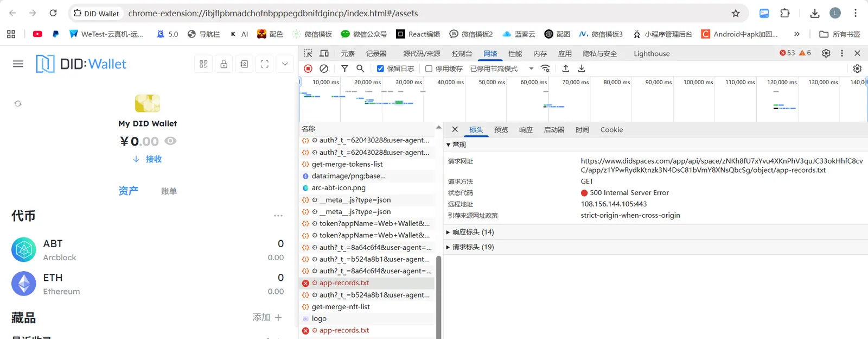Reload the page in browser

click(x=53, y=13)
